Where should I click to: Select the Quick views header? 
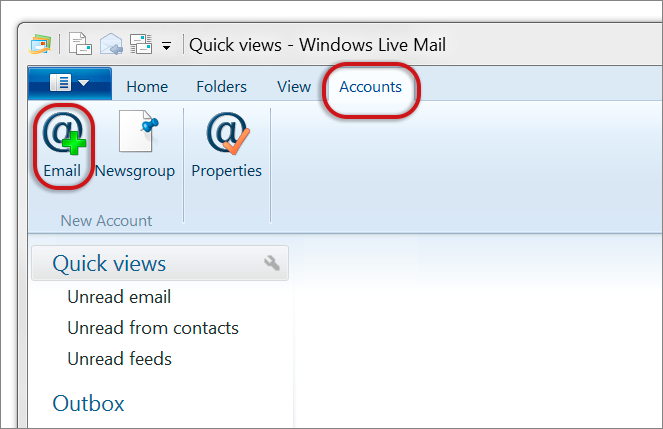tap(160, 263)
